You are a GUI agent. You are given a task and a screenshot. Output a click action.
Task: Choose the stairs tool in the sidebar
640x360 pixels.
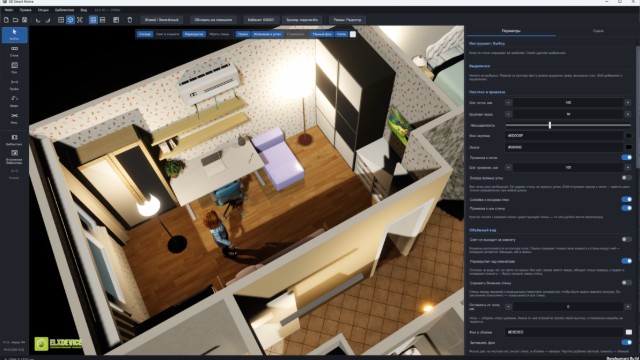[x=15, y=101]
